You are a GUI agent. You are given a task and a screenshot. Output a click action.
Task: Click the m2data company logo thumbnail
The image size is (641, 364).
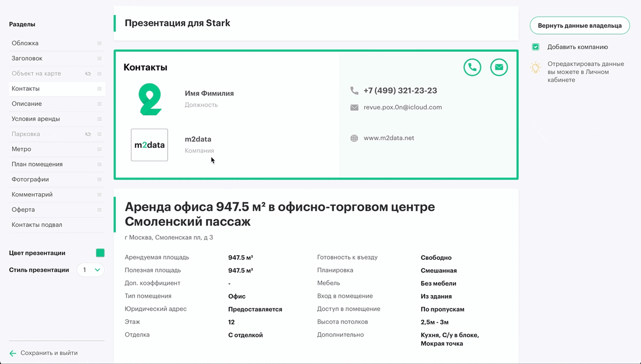point(150,145)
